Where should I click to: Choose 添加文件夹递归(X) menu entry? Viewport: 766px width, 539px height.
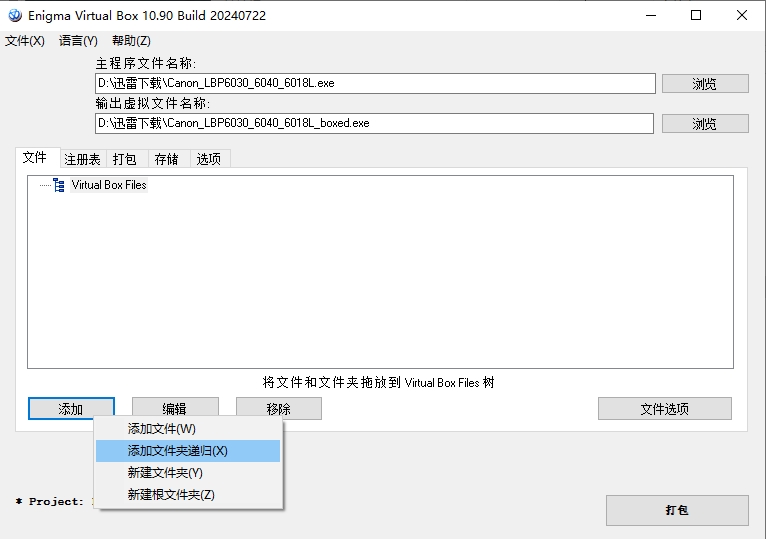click(178, 451)
